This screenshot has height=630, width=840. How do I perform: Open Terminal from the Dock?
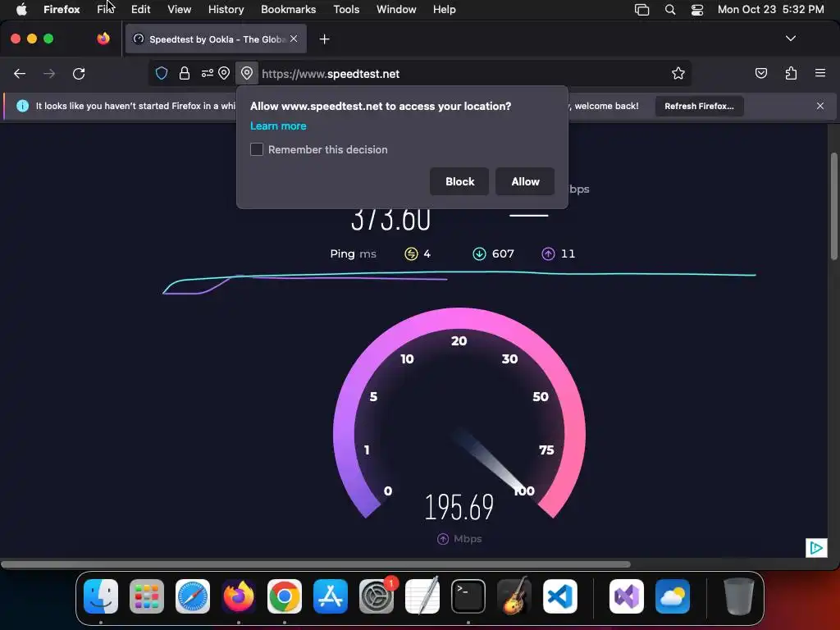tap(468, 596)
